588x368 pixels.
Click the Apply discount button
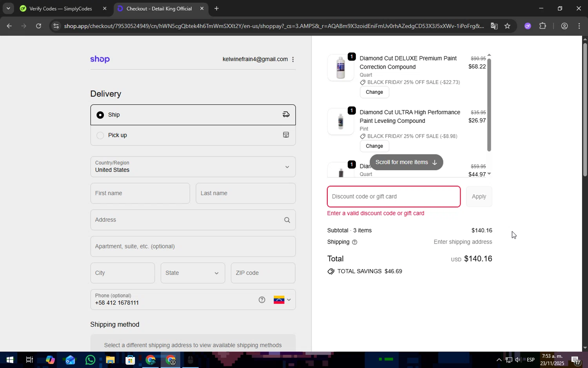tap(479, 197)
